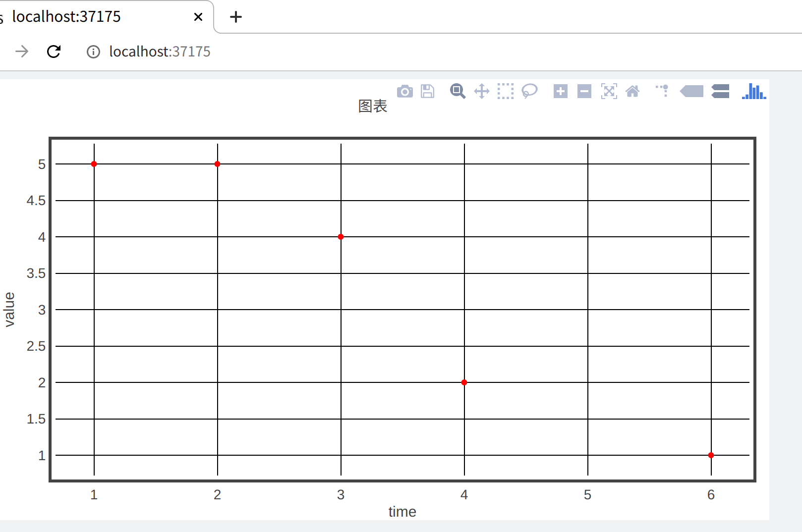Autoscale the plot axes

click(609, 92)
